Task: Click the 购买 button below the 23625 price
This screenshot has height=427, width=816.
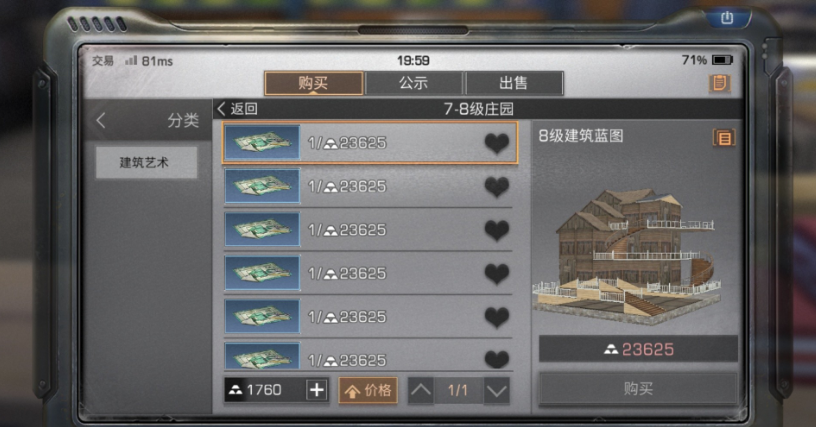Action: pos(638,388)
